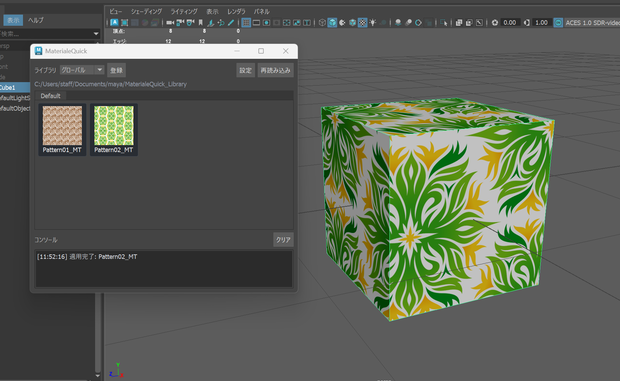Open the 表示 menu in the outliner panel
Screen dimensions: 620x381
pyautogui.click(x=13, y=20)
